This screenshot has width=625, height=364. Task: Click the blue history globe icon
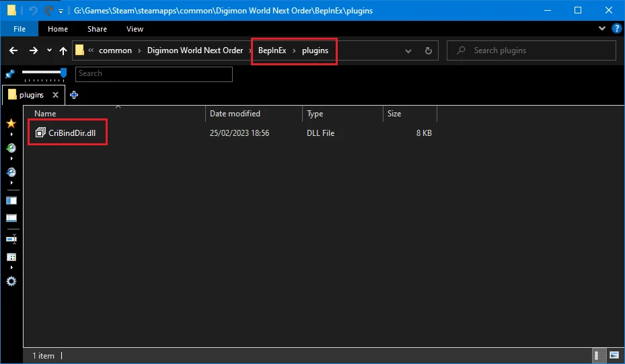(11, 172)
